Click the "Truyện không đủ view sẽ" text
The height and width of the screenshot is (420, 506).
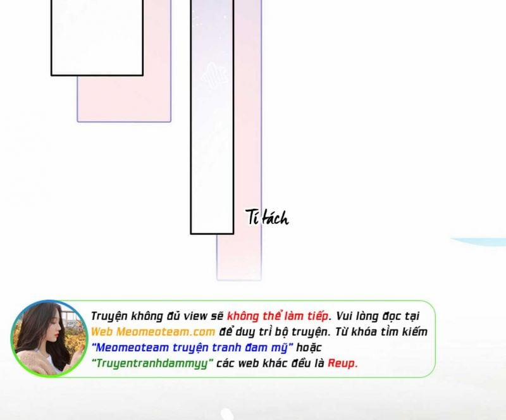coord(157,316)
